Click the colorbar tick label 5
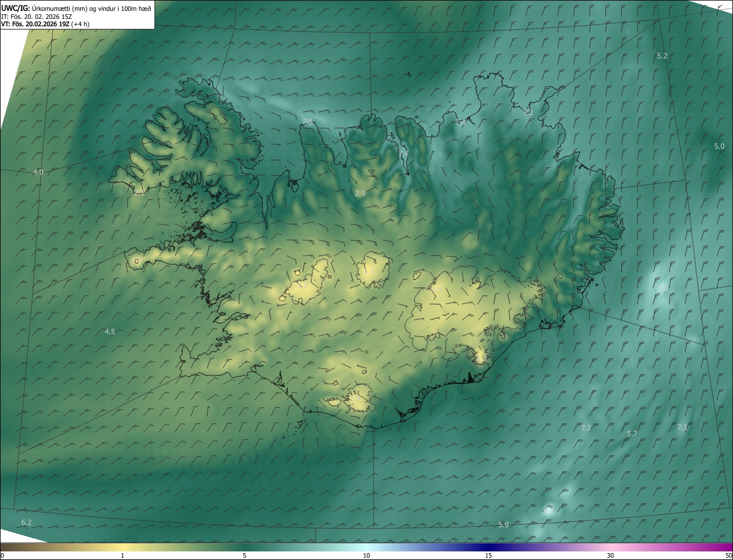This screenshot has height=560, width=733. [x=245, y=555]
